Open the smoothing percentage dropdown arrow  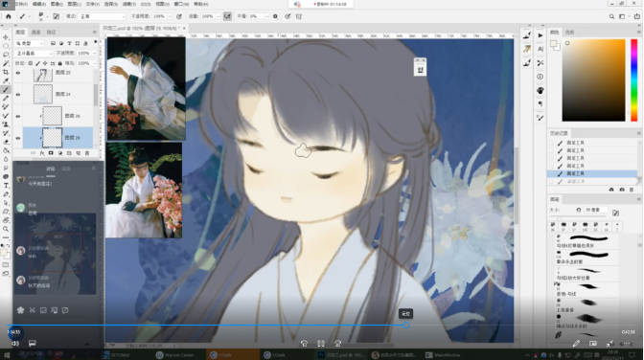(x=266, y=16)
